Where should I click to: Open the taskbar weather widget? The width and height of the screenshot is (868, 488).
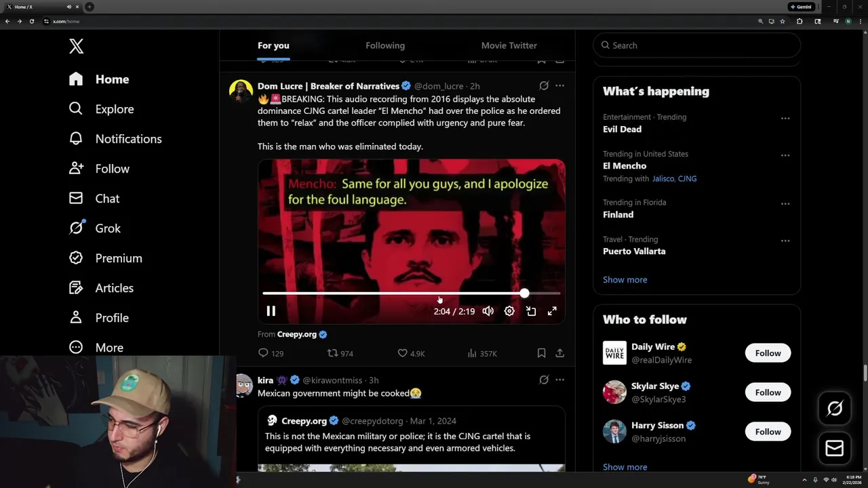tap(758, 479)
